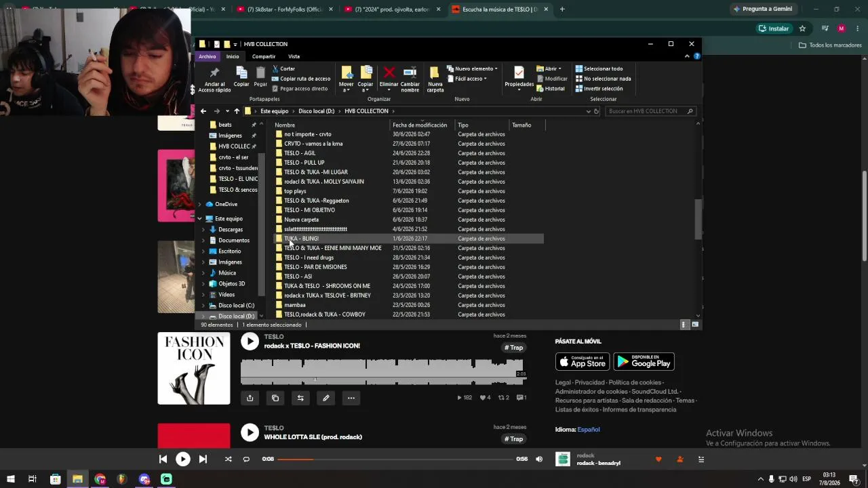Skip to previous track in player bar
The image size is (868, 488).
[163, 459]
